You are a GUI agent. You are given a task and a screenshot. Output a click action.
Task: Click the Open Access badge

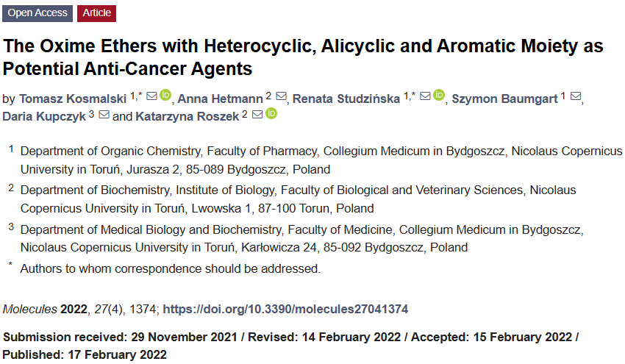(x=37, y=13)
